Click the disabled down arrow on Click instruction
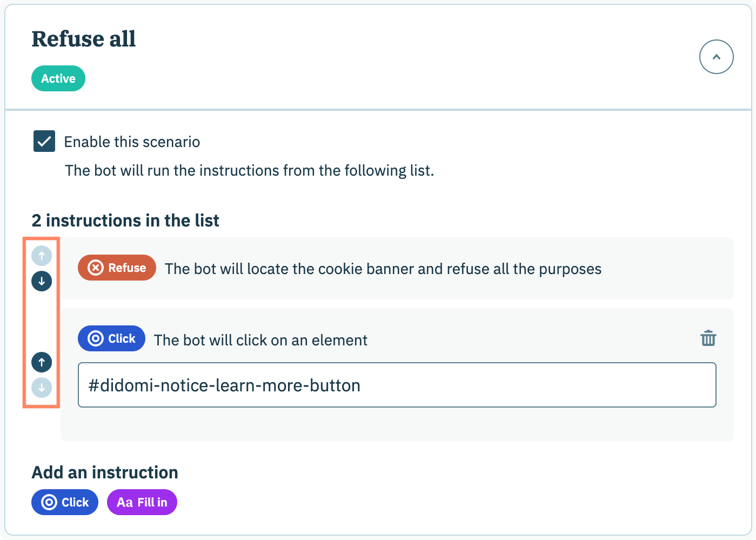This screenshot has width=756, height=540. point(42,388)
